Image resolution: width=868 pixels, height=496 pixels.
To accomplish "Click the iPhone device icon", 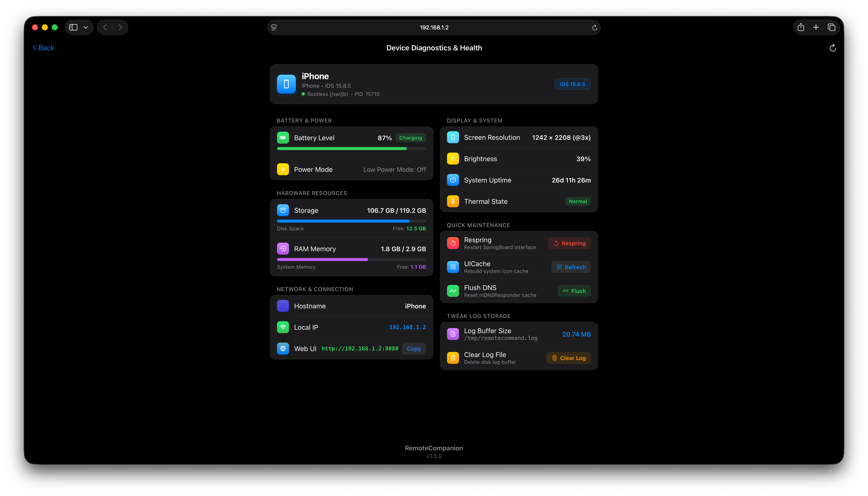I will 286,84.
